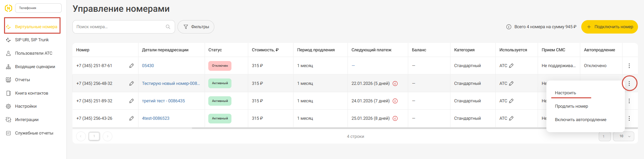Click Подключить номер button
The image size is (644, 159).
coord(609,27)
